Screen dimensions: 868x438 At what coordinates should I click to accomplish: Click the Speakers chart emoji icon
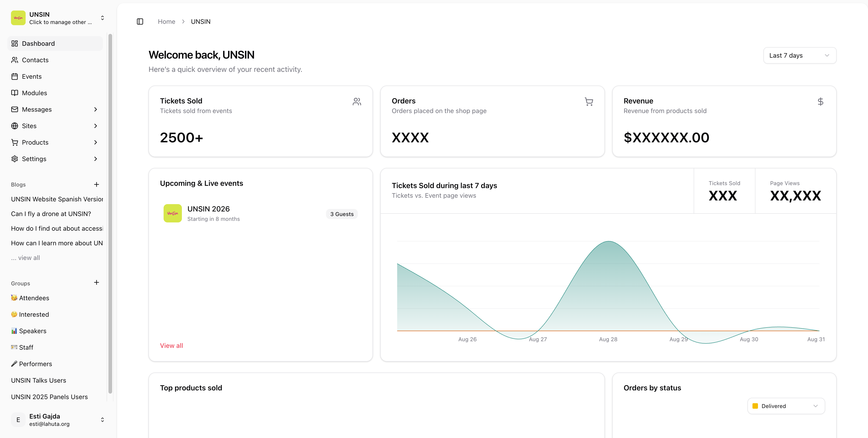(14, 330)
